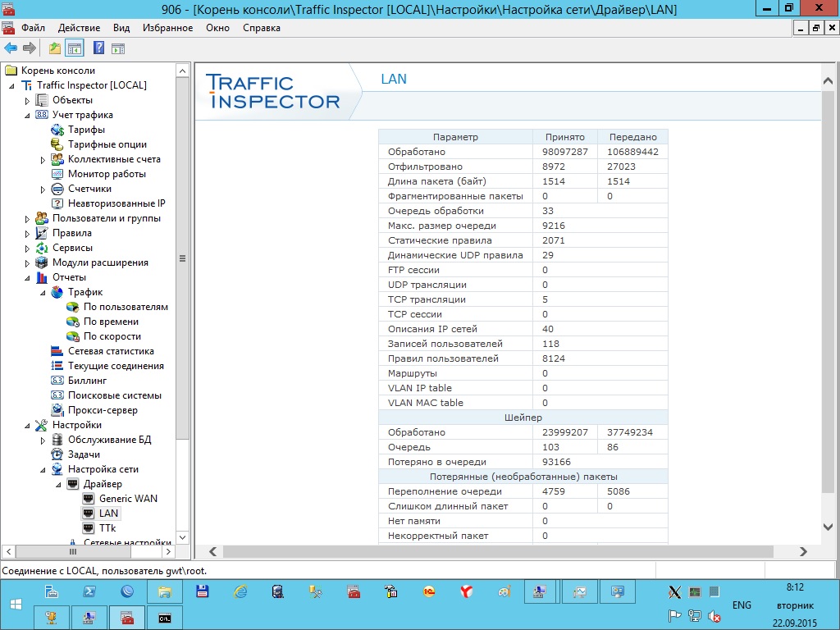Select the Traffic Inspector [LOCAL] node
Screen dimensions: 840x630
[92, 85]
